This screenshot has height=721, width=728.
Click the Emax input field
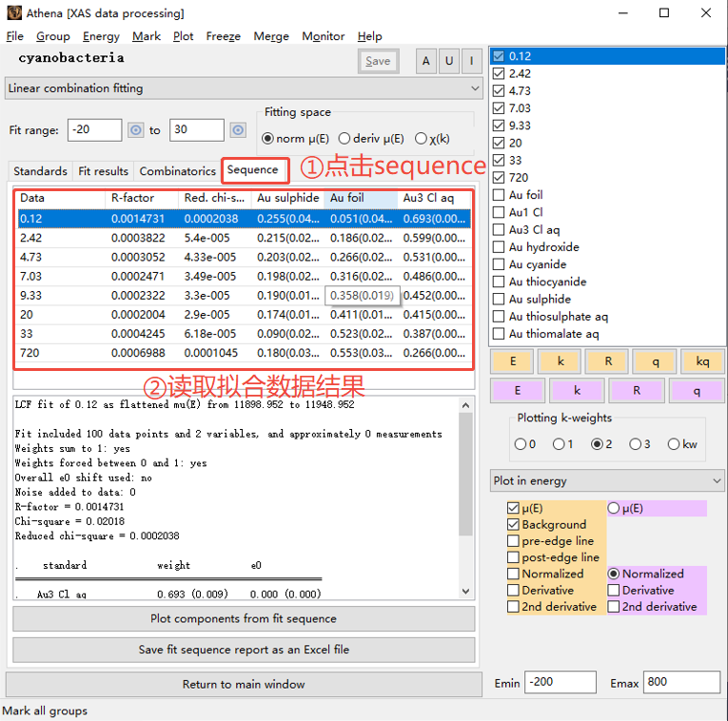(x=681, y=682)
